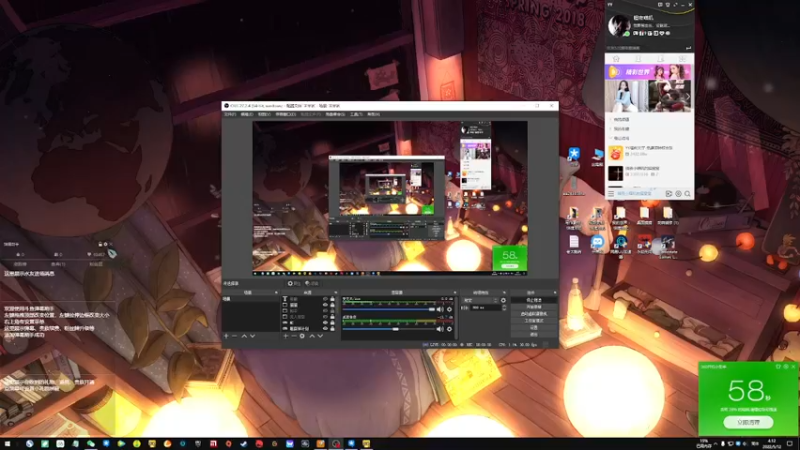Collapse third group in YY contact tree
This screenshot has width=800, height=450.
[611, 138]
